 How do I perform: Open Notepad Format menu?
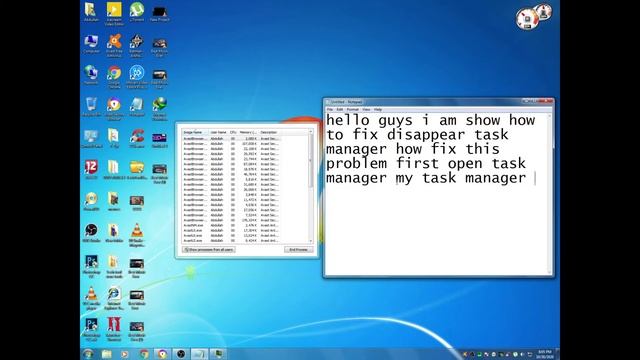pos(352,109)
